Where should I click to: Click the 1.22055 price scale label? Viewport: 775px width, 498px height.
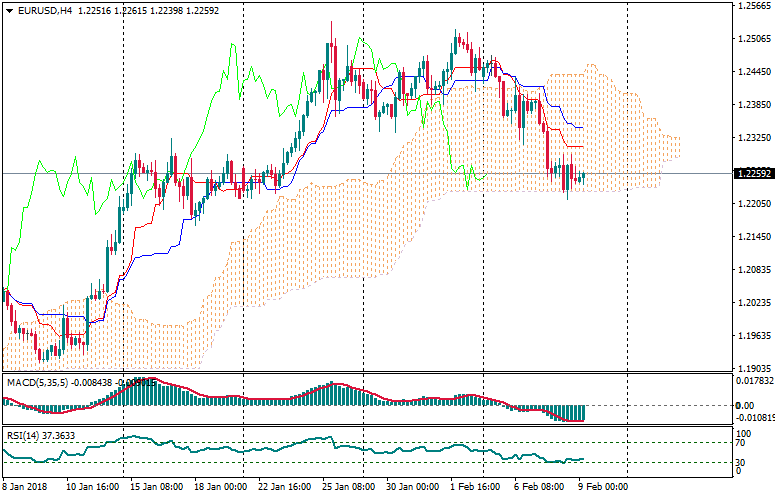tap(753, 204)
